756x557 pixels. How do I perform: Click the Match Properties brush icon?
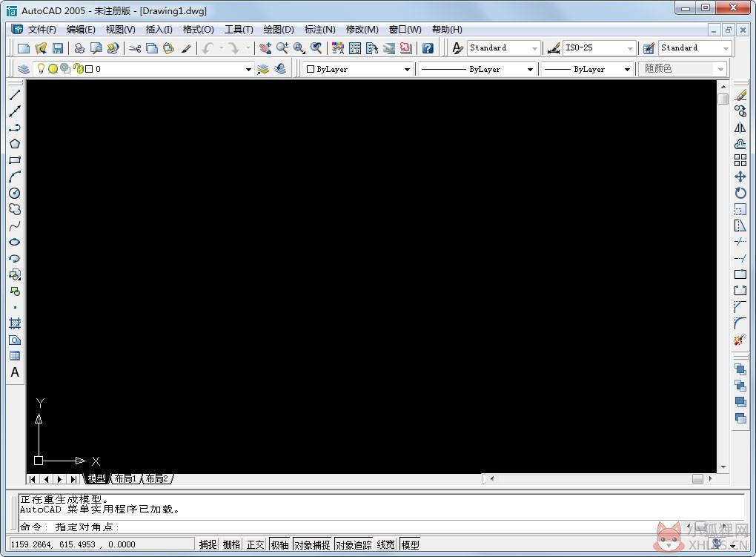pyautogui.click(x=186, y=47)
